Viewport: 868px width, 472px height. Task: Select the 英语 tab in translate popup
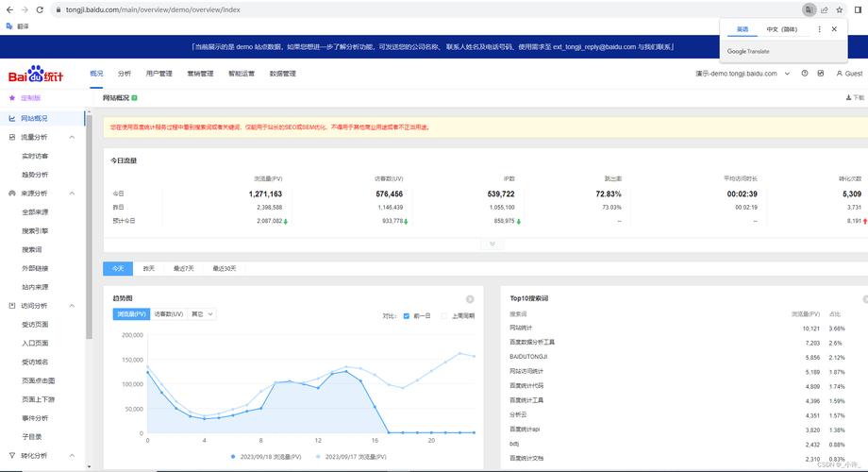point(743,29)
